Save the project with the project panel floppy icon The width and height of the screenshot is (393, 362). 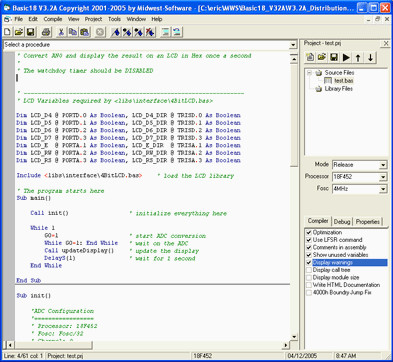click(334, 57)
